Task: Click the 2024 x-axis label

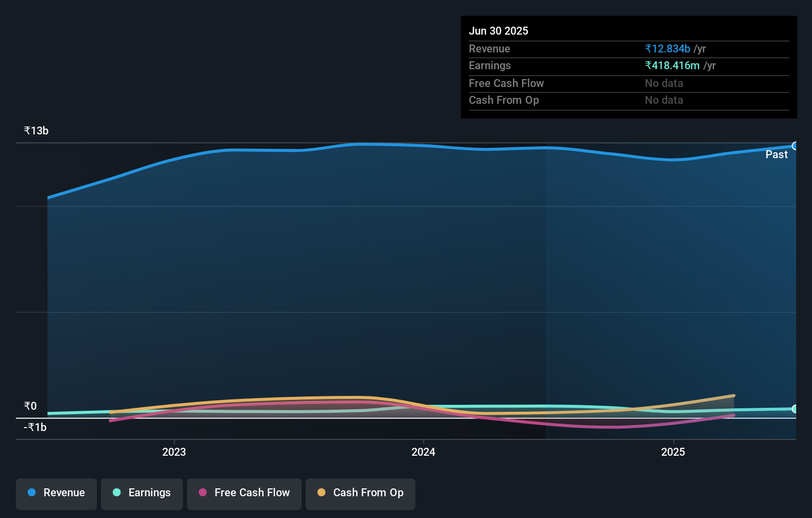Action: (x=423, y=452)
